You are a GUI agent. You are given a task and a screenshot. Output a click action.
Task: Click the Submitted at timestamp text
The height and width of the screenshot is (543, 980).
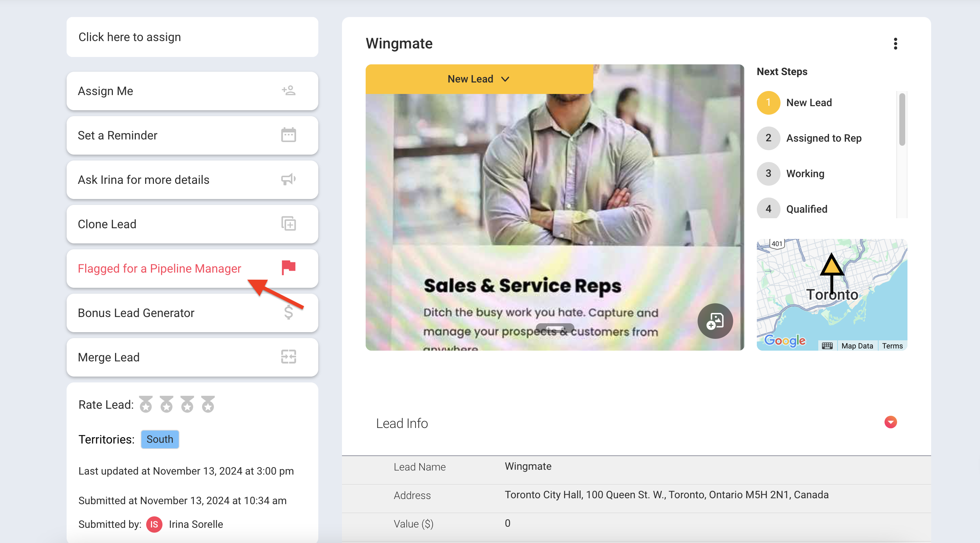point(182,501)
